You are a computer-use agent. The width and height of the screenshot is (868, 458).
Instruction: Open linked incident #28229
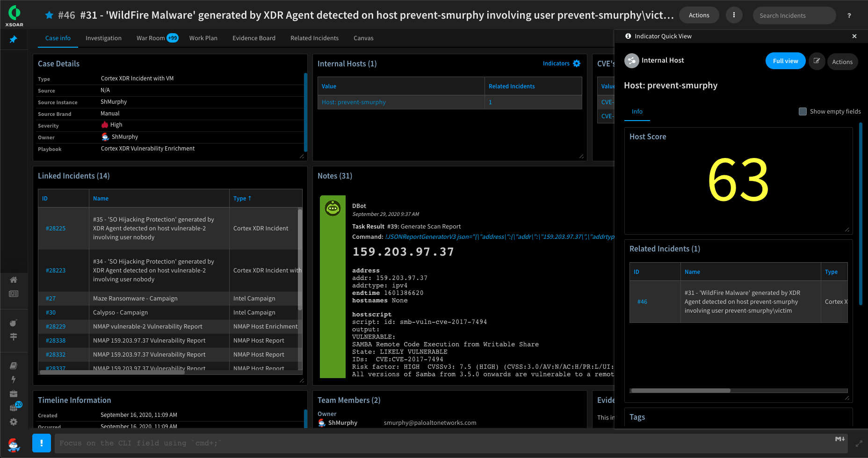coord(56,327)
